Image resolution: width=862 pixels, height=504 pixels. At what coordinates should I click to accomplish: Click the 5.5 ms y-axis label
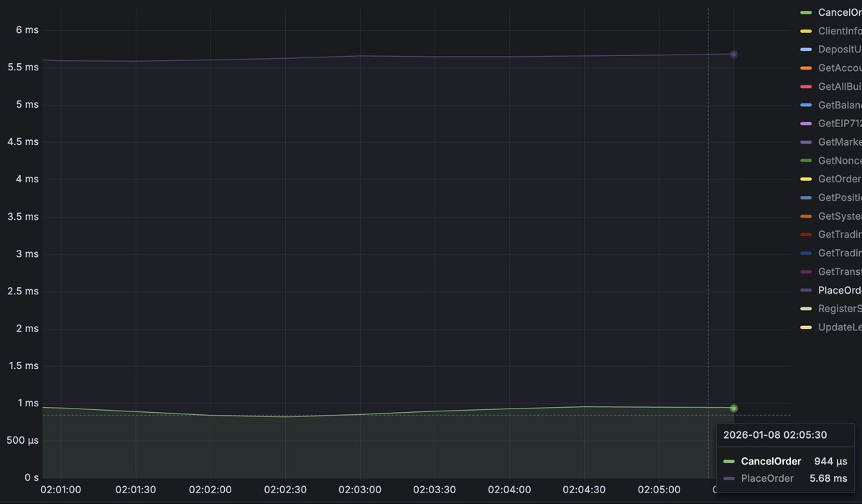(23, 67)
